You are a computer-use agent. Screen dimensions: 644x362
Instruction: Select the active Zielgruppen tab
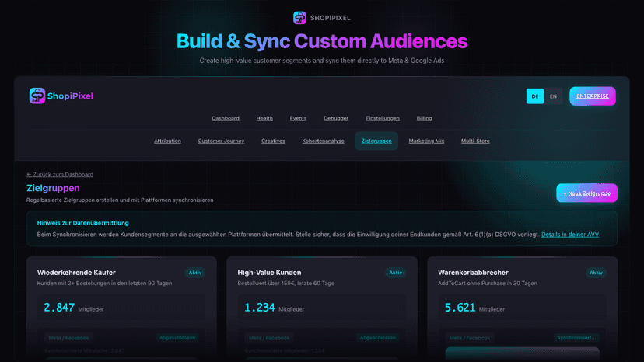pyautogui.click(x=376, y=141)
